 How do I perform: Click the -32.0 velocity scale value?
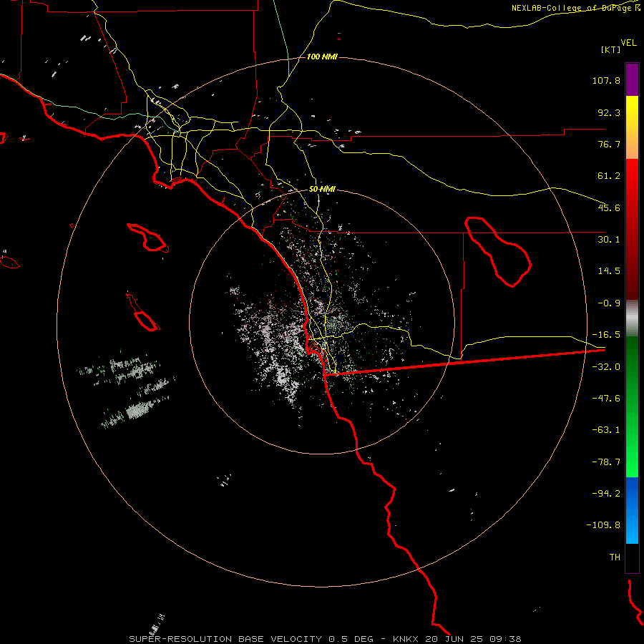606,367
